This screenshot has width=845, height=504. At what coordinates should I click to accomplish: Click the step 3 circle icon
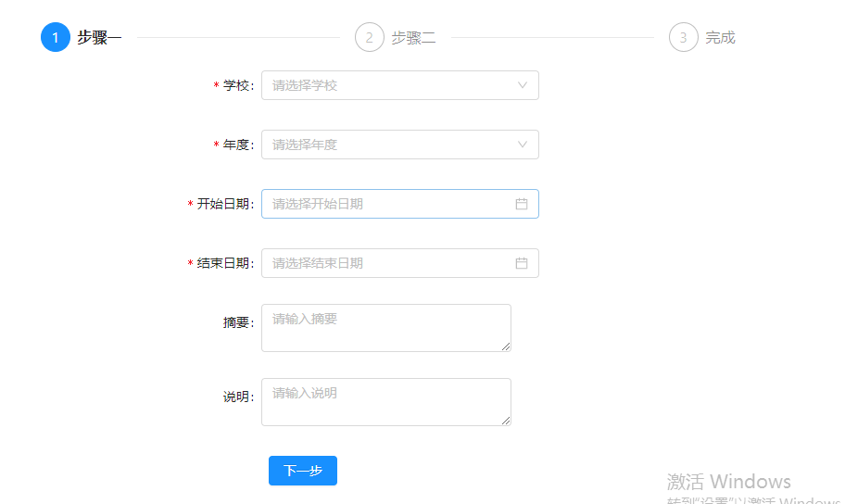(x=684, y=37)
